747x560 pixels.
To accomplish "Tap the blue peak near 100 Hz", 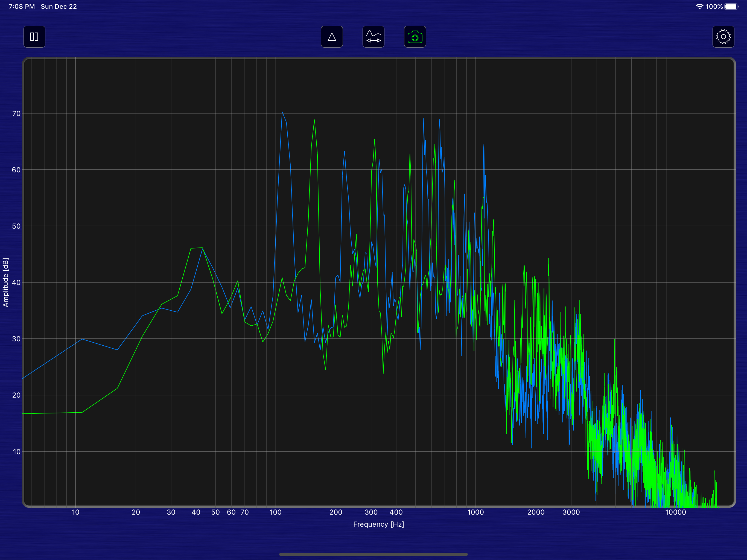I will [x=282, y=112].
